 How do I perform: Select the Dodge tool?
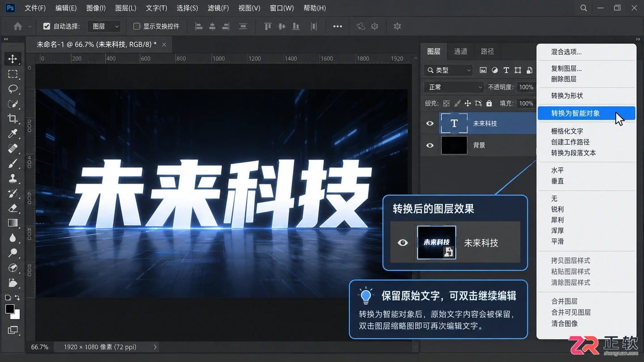click(x=13, y=253)
